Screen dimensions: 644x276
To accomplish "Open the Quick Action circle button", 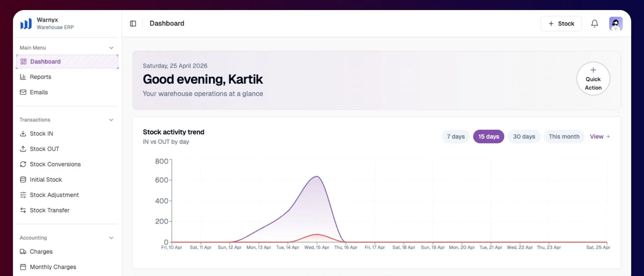I will click(x=593, y=79).
